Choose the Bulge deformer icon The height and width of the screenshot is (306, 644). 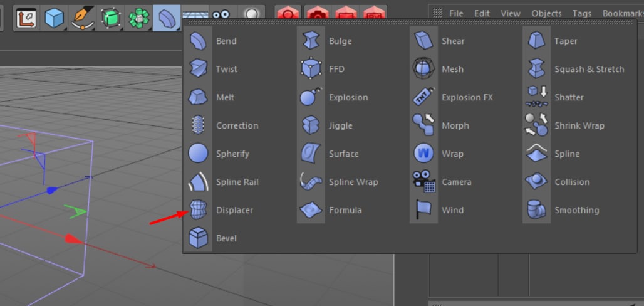pyautogui.click(x=311, y=41)
